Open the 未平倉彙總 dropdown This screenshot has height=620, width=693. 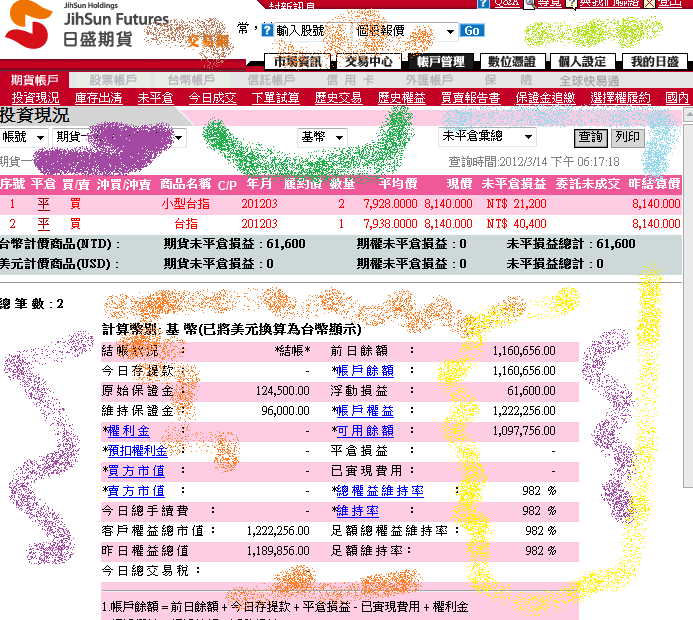[487, 137]
